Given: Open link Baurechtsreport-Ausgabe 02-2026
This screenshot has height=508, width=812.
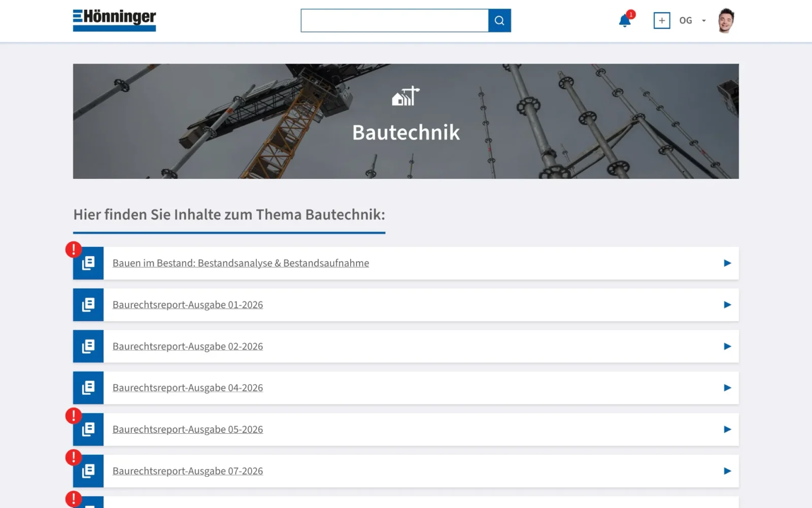Looking at the screenshot, I should click(x=188, y=346).
